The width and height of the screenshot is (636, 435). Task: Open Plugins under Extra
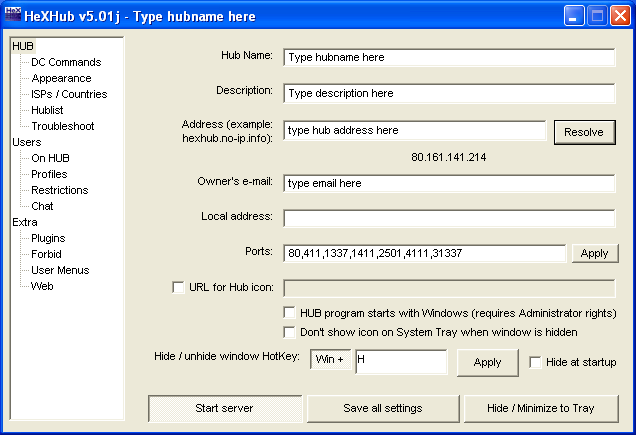coord(48,238)
